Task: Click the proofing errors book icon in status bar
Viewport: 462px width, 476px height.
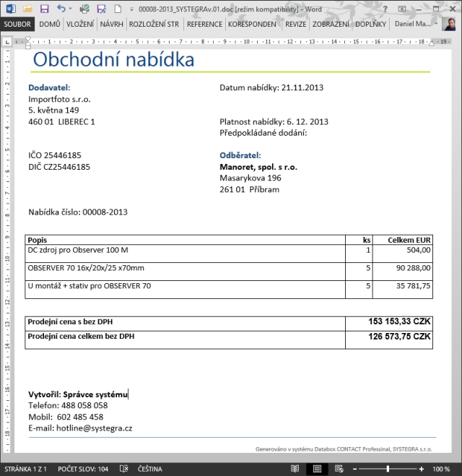Action: [x=123, y=469]
